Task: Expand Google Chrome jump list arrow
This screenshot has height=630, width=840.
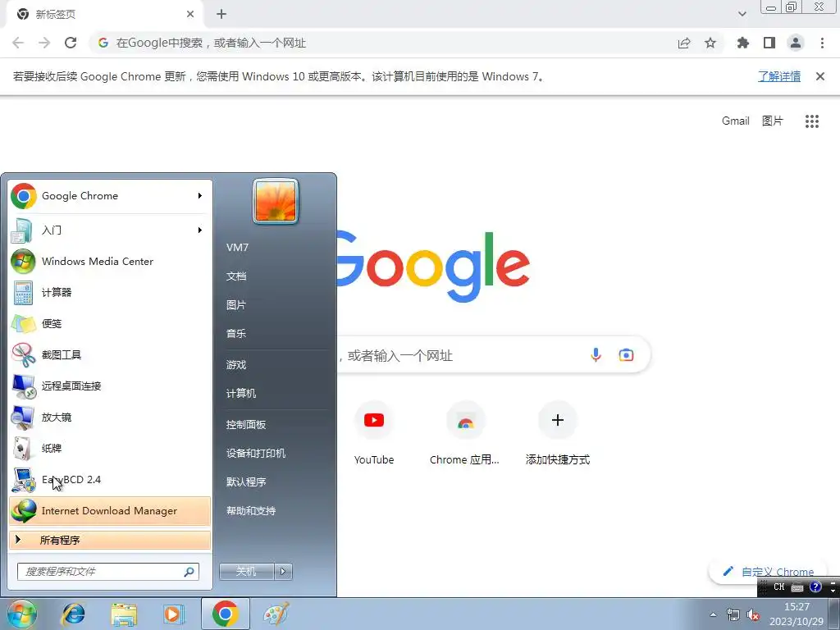Action: [x=200, y=196]
